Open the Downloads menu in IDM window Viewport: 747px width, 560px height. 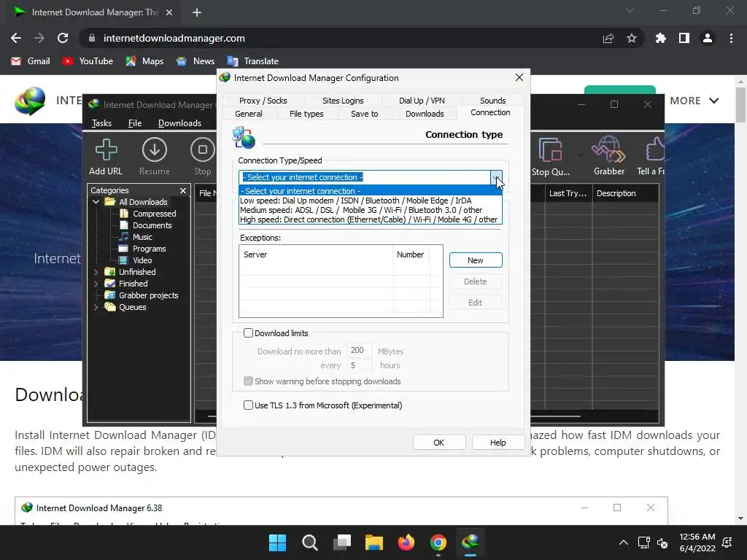pyautogui.click(x=179, y=123)
